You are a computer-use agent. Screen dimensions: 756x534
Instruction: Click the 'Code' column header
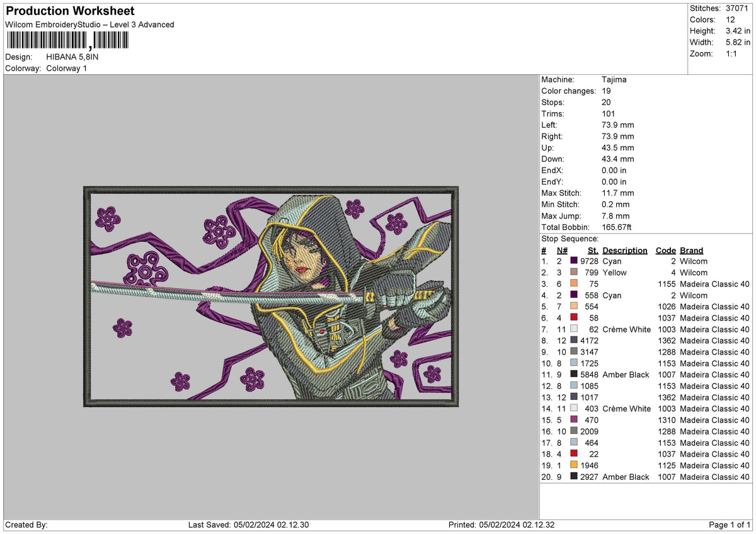point(665,250)
